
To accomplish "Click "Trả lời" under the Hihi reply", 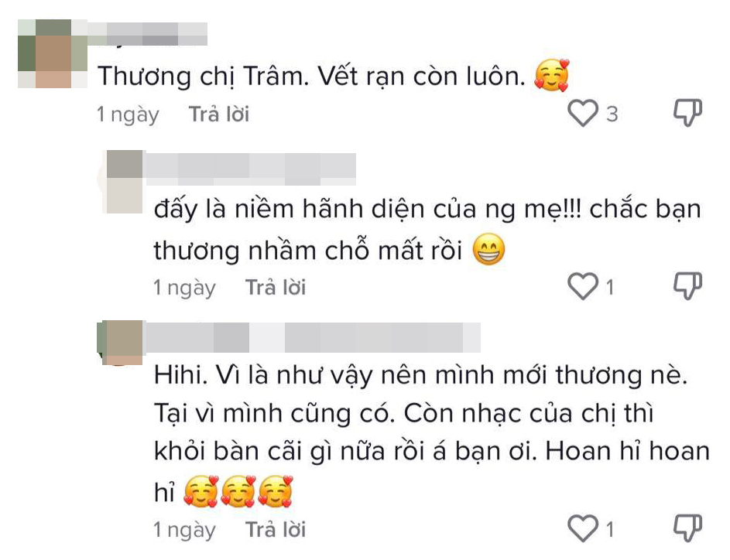I will click(276, 529).
